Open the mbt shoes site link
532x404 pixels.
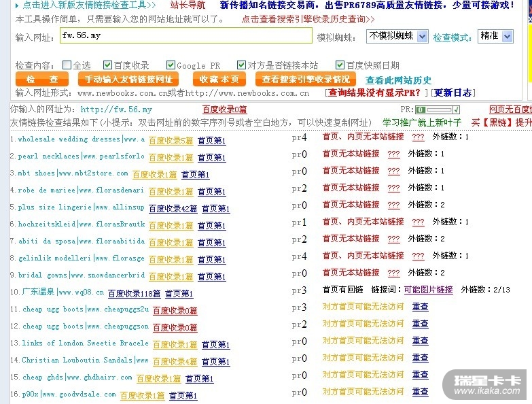click(73, 173)
